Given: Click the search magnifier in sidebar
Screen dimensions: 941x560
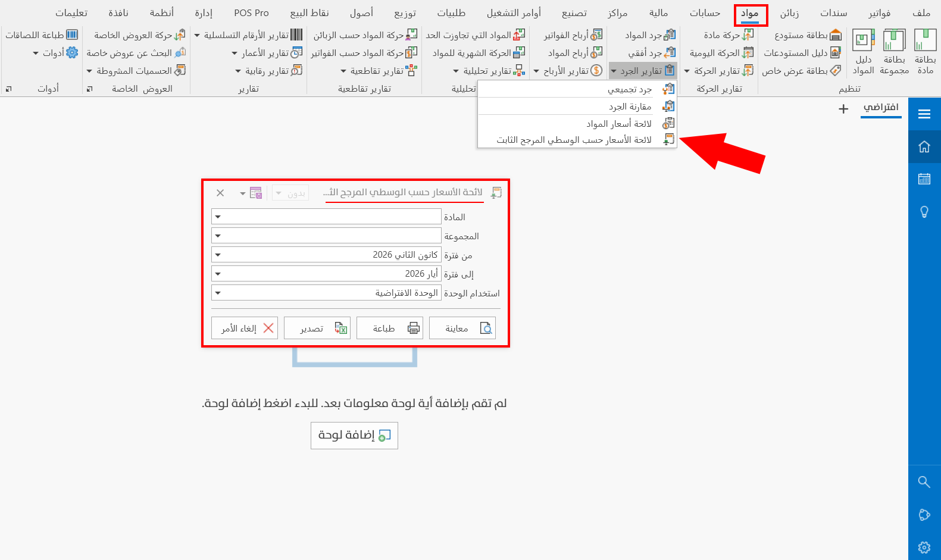Looking at the screenshot, I should coord(924,481).
